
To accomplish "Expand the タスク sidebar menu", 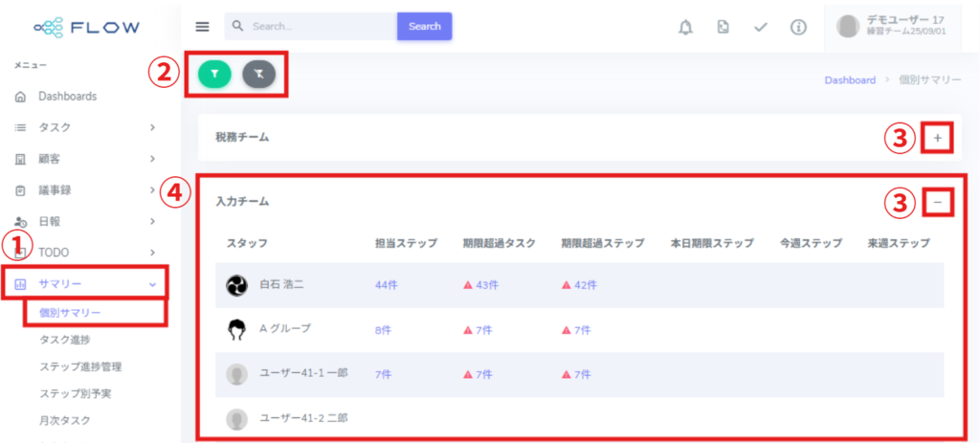I will point(84,127).
